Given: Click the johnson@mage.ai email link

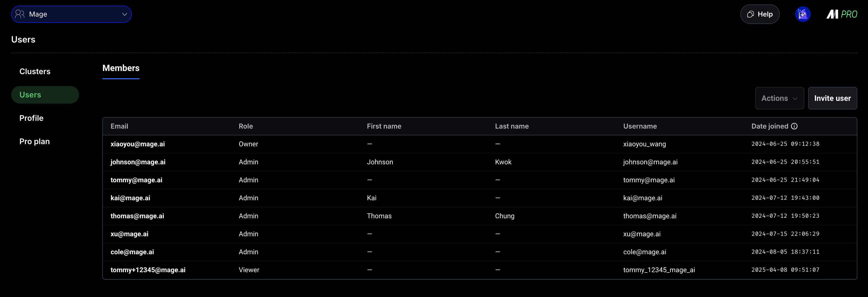Looking at the screenshot, I should coord(138,162).
